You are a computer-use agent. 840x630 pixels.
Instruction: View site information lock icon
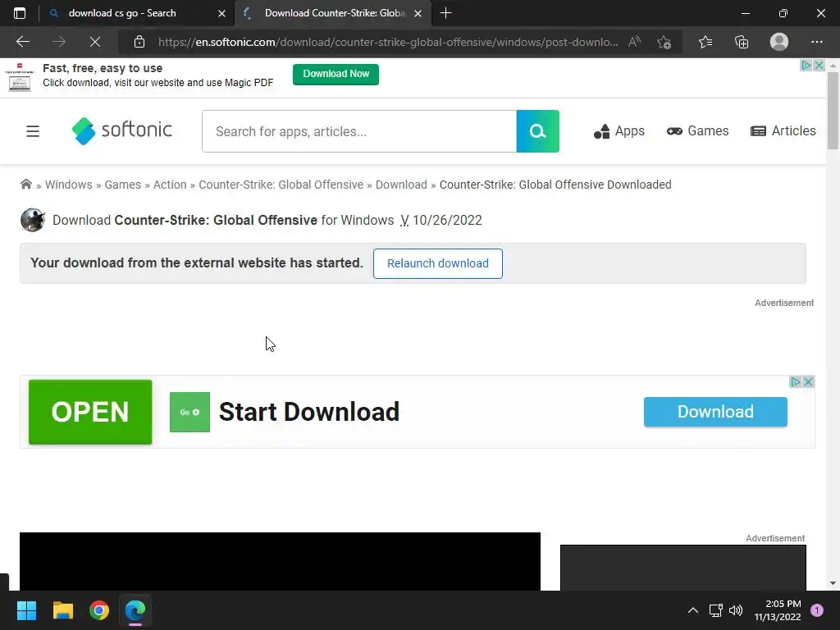[139, 42]
